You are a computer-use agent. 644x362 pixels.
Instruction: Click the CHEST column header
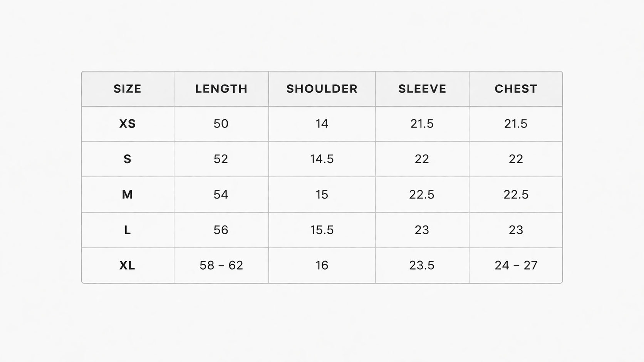pyautogui.click(x=516, y=89)
